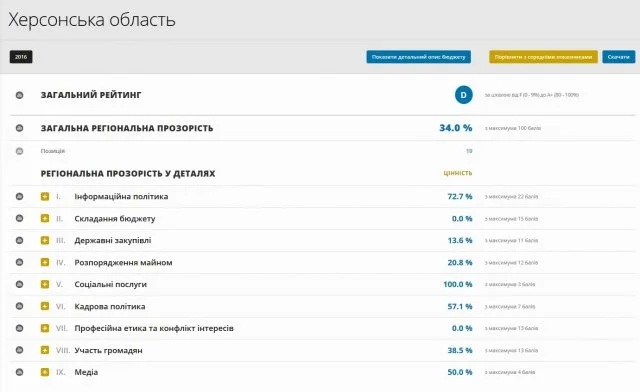The image size is (640, 392).
Task: Click grey circle icon beside Державні закупівлі
Action: [x=19, y=241]
